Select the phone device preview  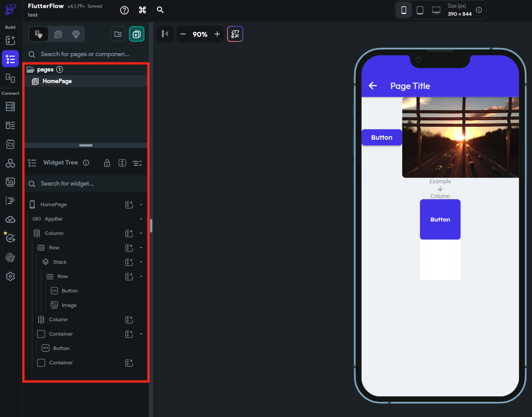[404, 10]
